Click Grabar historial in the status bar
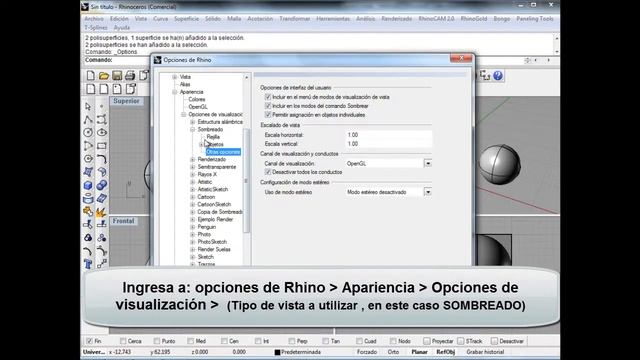 tap(485, 352)
